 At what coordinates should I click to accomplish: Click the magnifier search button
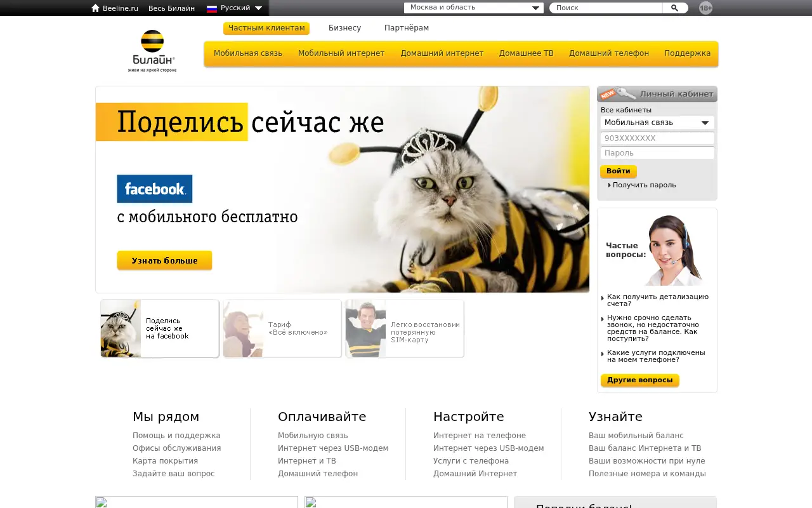tap(674, 8)
